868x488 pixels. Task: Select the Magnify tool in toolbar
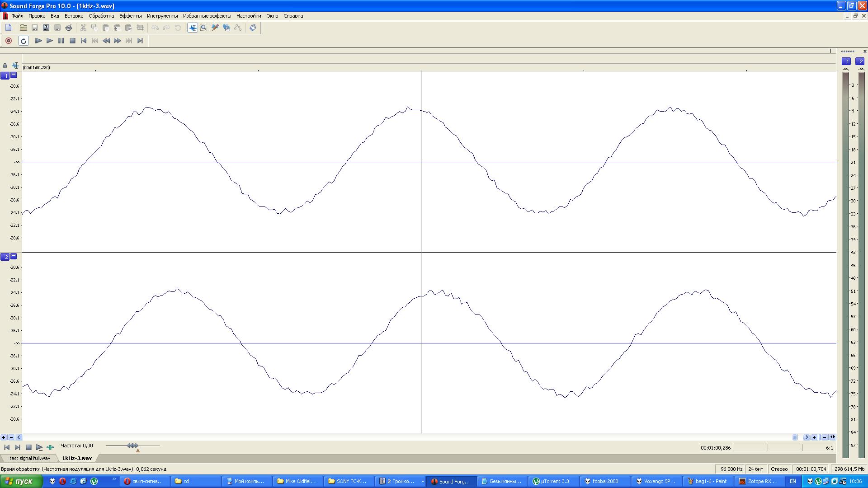coord(204,28)
